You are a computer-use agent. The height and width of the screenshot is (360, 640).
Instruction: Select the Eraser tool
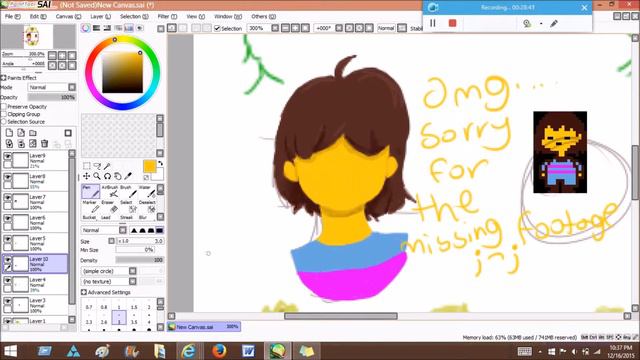coord(109,207)
